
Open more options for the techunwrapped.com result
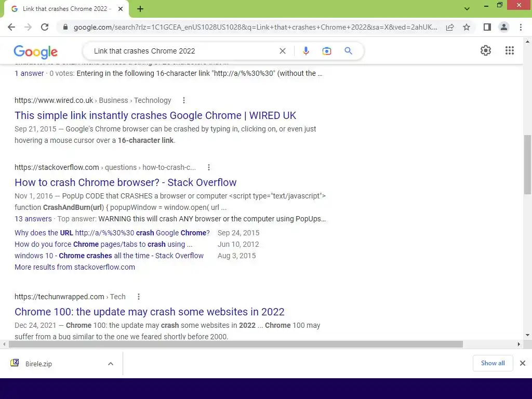coord(138,297)
